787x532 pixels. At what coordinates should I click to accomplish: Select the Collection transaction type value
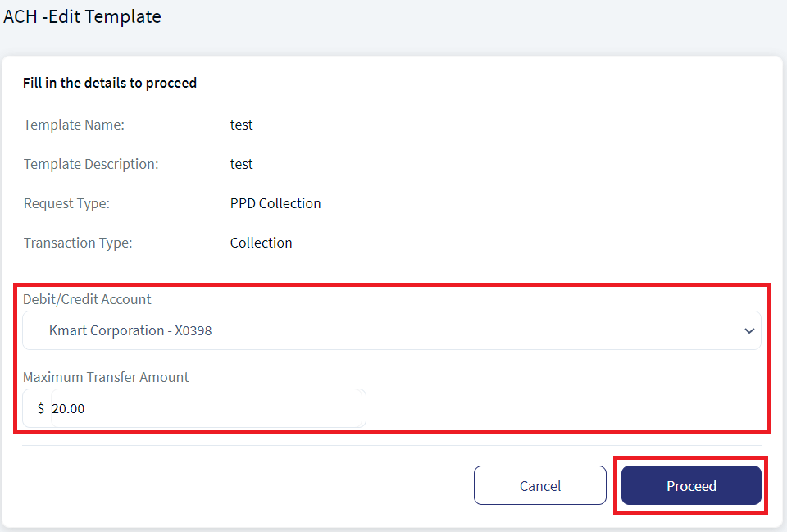[261, 243]
